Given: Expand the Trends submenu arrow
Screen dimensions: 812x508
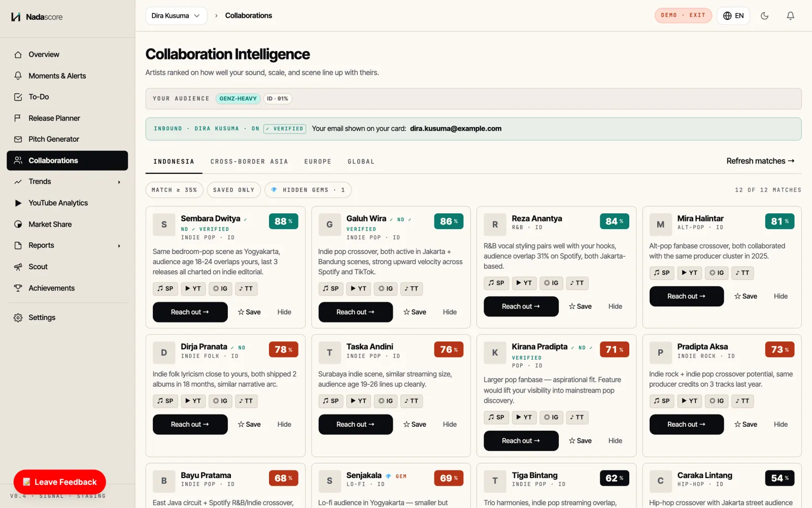Looking at the screenshot, I should (x=119, y=182).
